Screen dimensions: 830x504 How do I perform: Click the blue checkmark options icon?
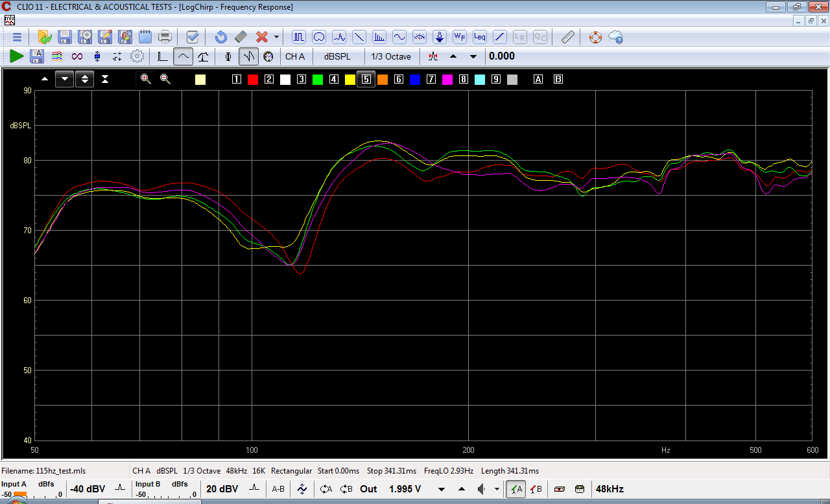pos(193,37)
